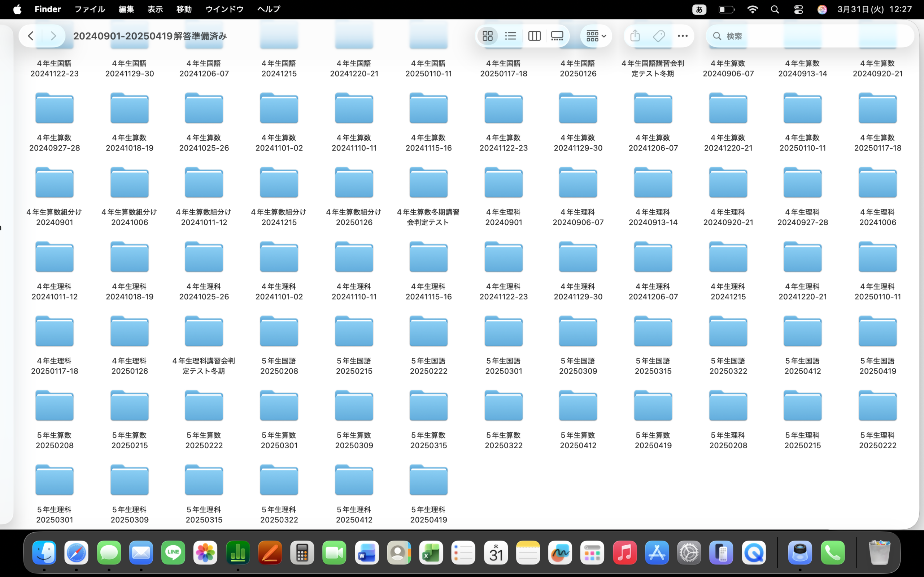The image size is (924, 577).
Task: Click the forward navigation arrow
Action: 53,36
